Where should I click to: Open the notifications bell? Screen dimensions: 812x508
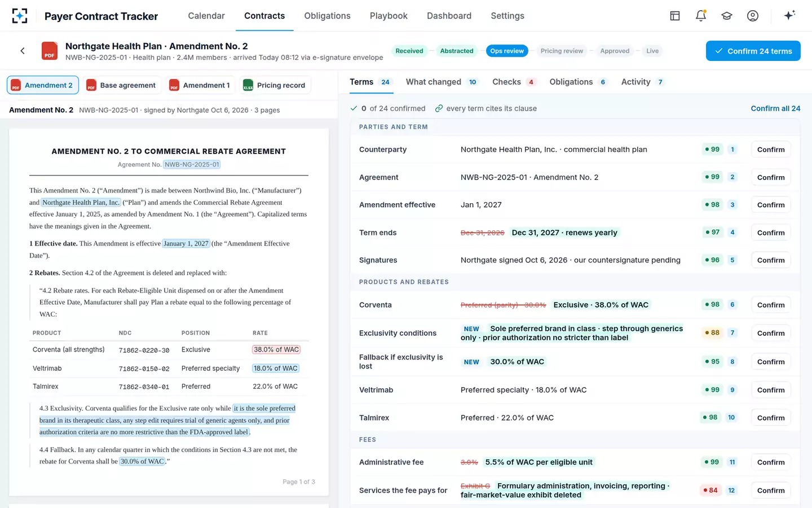coord(701,16)
